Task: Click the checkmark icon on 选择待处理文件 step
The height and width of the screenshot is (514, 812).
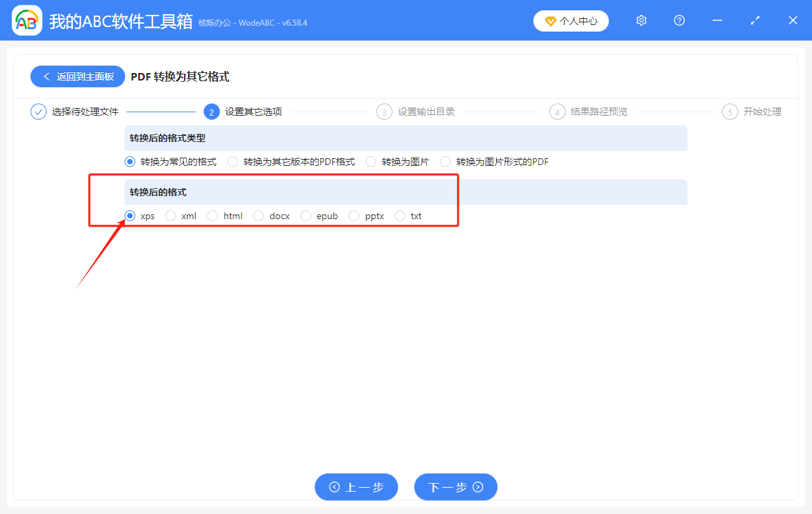Action: [38, 111]
